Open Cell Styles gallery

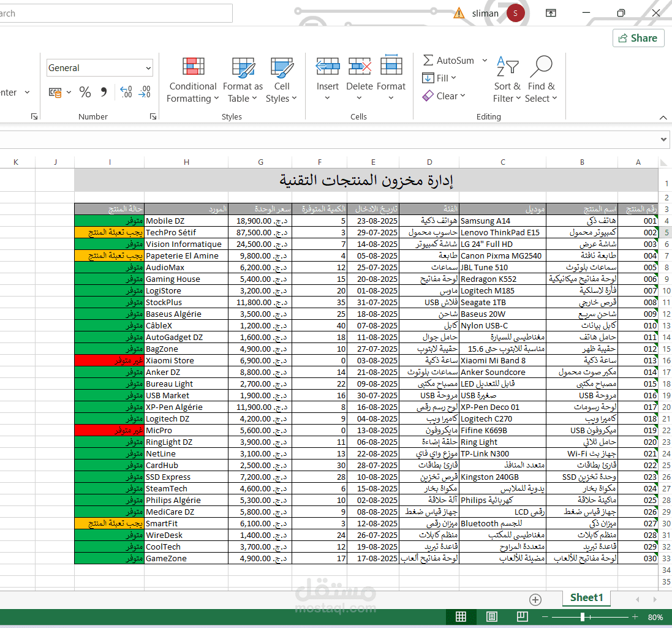282,80
